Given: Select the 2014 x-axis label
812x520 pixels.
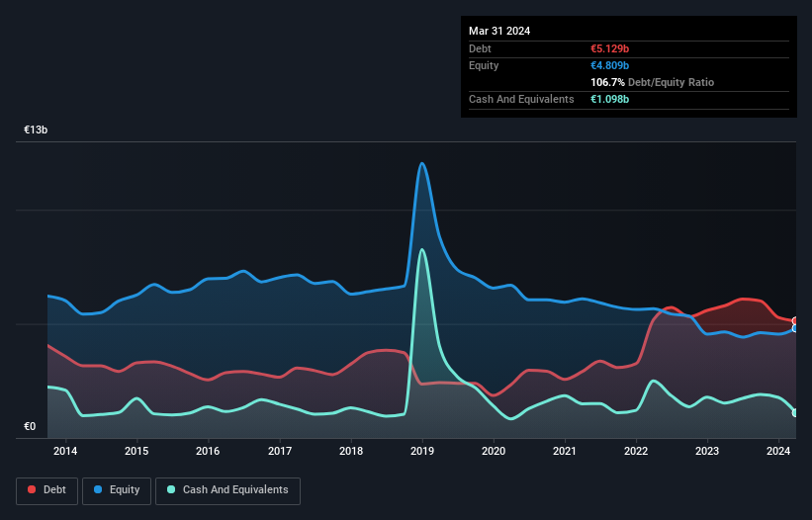Looking at the screenshot, I should tap(65, 451).
